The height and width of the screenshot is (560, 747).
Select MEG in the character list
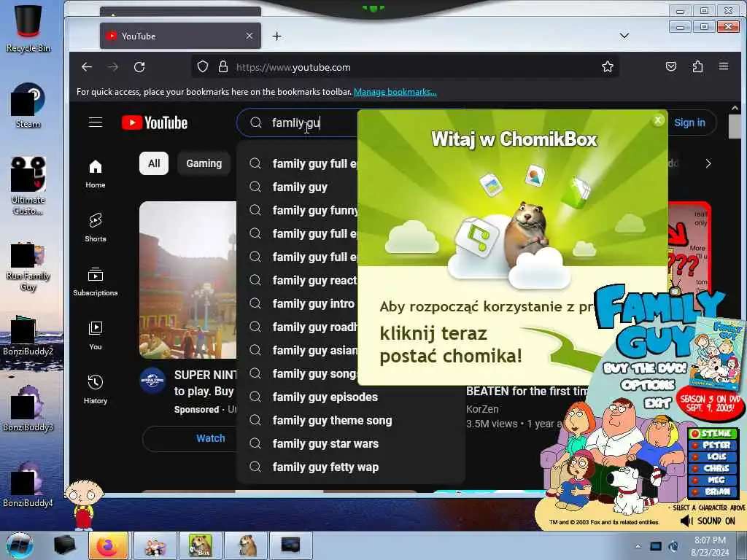coord(713,480)
